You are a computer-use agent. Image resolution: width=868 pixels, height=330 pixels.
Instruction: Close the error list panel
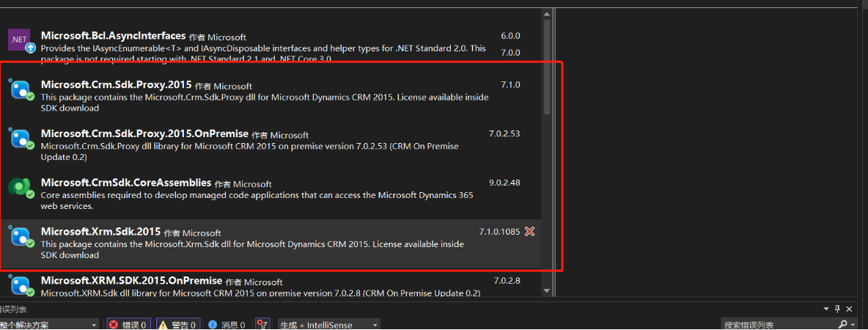point(850,309)
